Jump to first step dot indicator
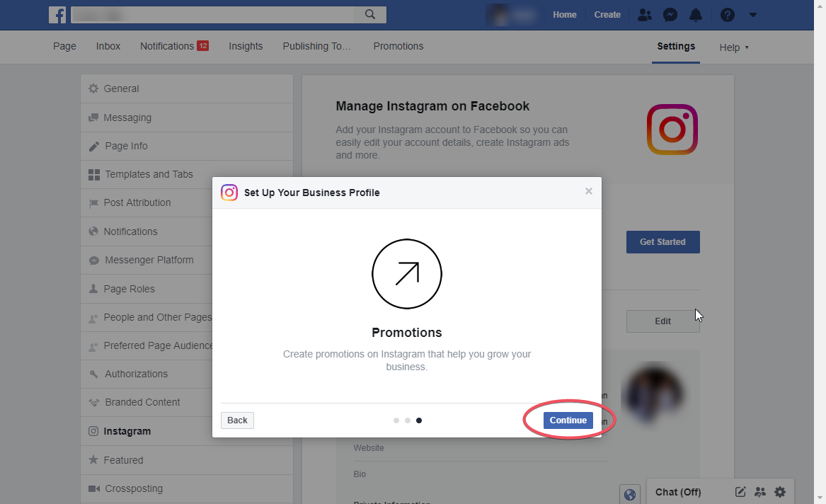 pyautogui.click(x=396, y=420)
